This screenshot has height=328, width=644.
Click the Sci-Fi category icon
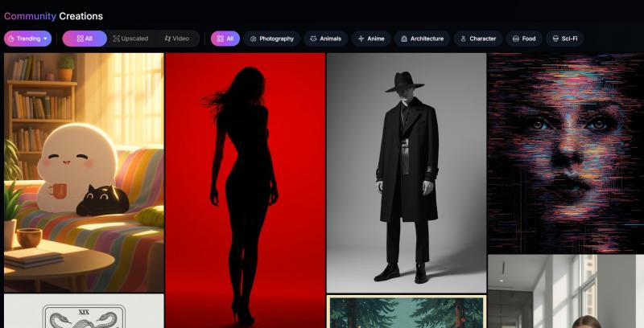point(555,39)
